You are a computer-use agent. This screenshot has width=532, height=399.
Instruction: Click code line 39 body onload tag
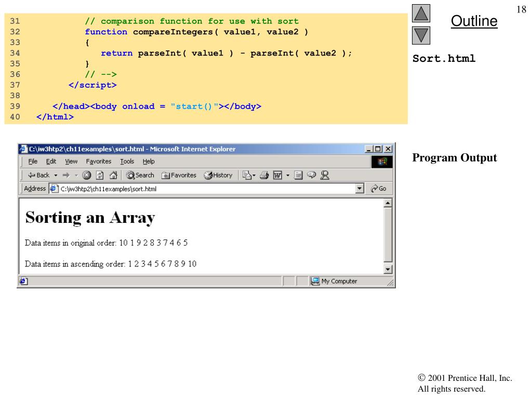coord(157,107)
